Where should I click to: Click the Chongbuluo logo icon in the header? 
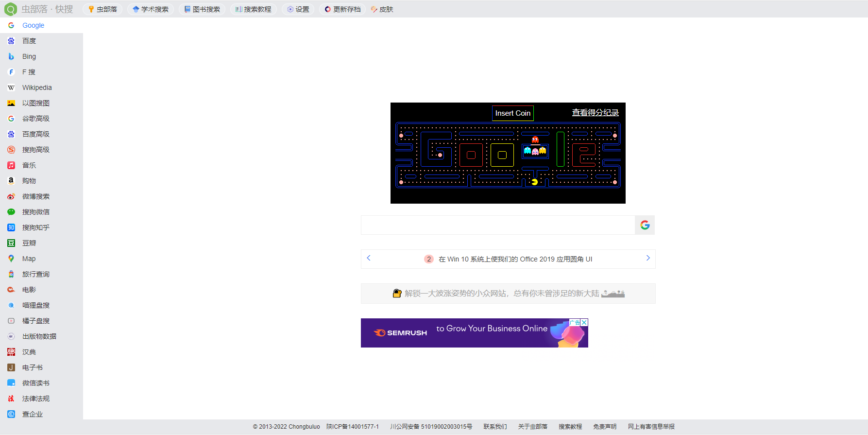point(10,9)
